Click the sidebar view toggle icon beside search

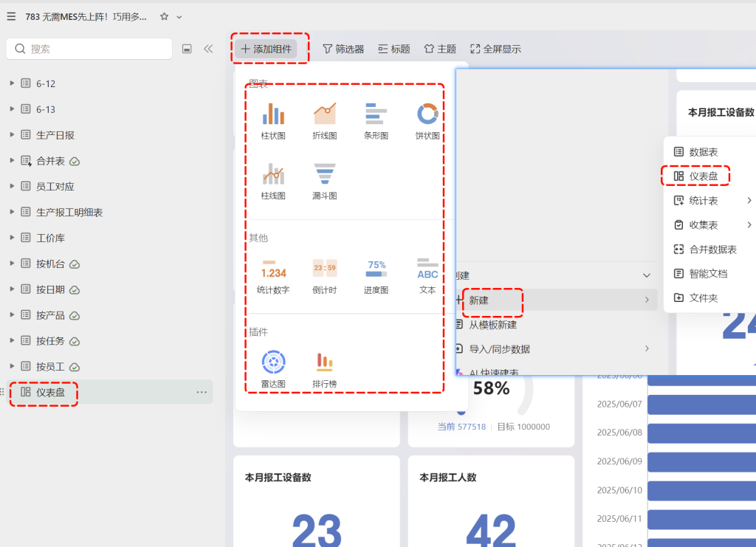coord(187,49)
